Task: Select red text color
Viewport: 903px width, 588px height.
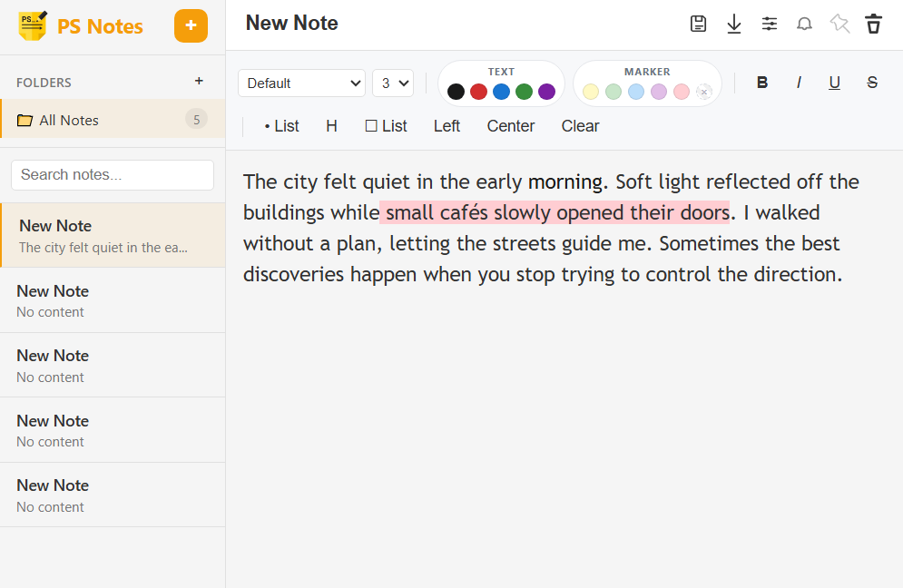Action: (x=478, y=92)
